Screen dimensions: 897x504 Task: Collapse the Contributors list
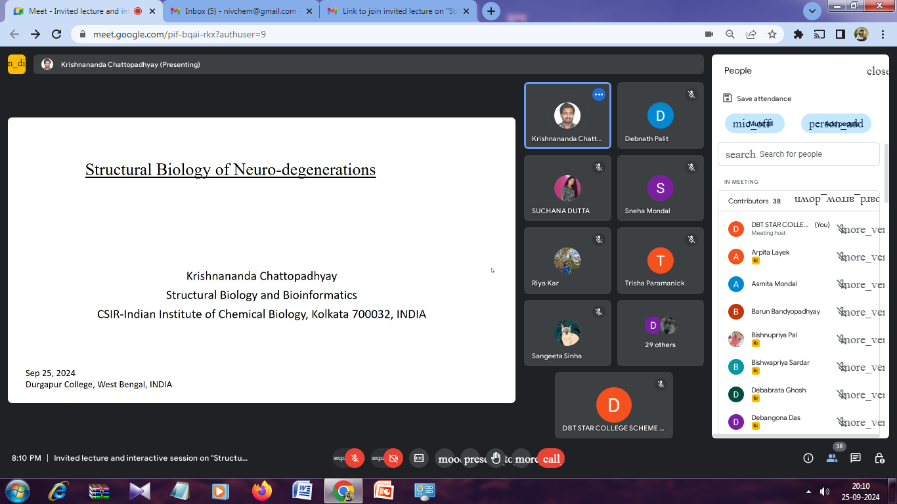click(x=836, y=200)
